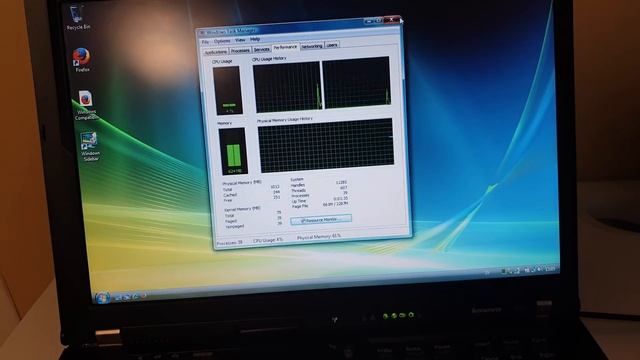640x360 pixels.
Task: Click the right CPU Usage History graph
Action: point(356,83)
